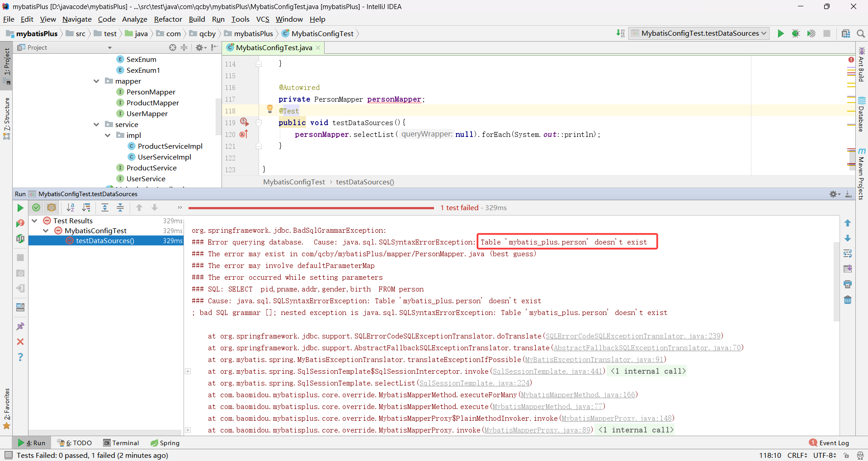Open MybatisMapperMethod.java:166 link
Viewport: 868px width, 461px height.
pos(578,395)
